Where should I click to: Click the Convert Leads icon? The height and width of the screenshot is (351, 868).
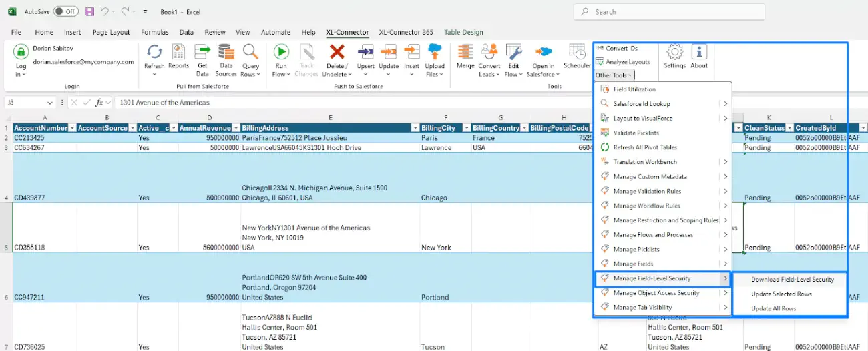[489, 52]
